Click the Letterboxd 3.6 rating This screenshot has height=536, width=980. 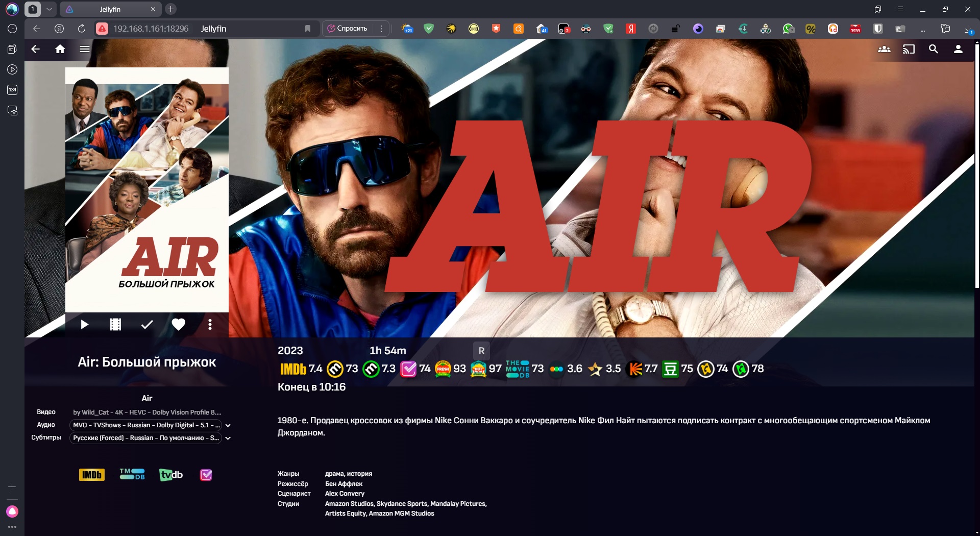pyautogui.click(x=566, y=369)
